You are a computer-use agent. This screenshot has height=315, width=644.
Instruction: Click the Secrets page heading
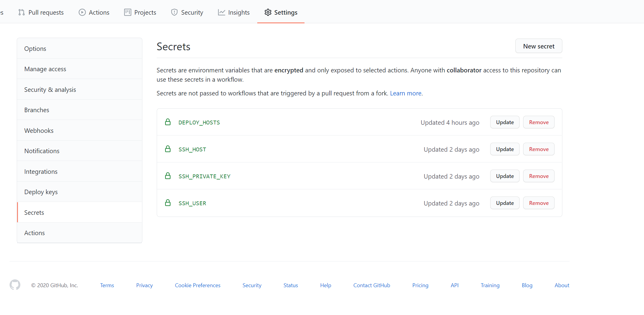(173, 46)
